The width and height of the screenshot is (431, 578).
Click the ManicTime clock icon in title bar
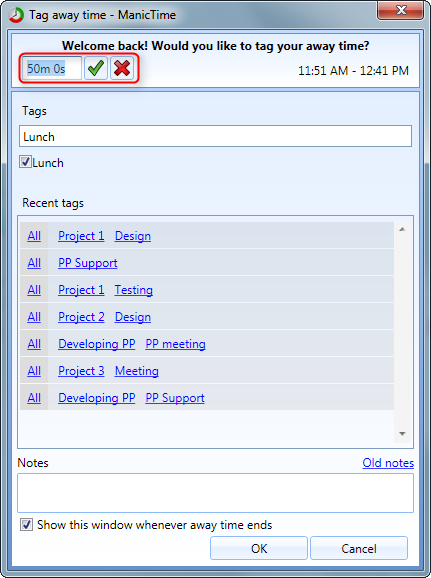[x=16, y=15]
